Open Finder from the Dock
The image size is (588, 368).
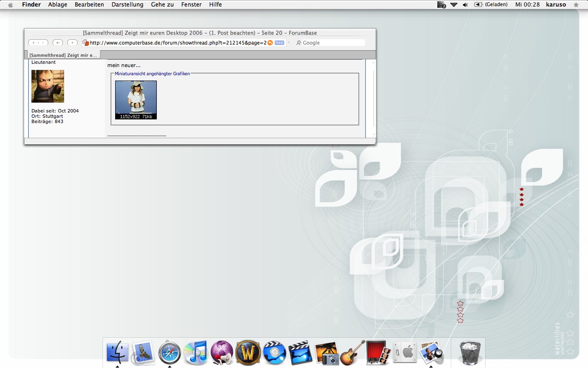[117, 352]
